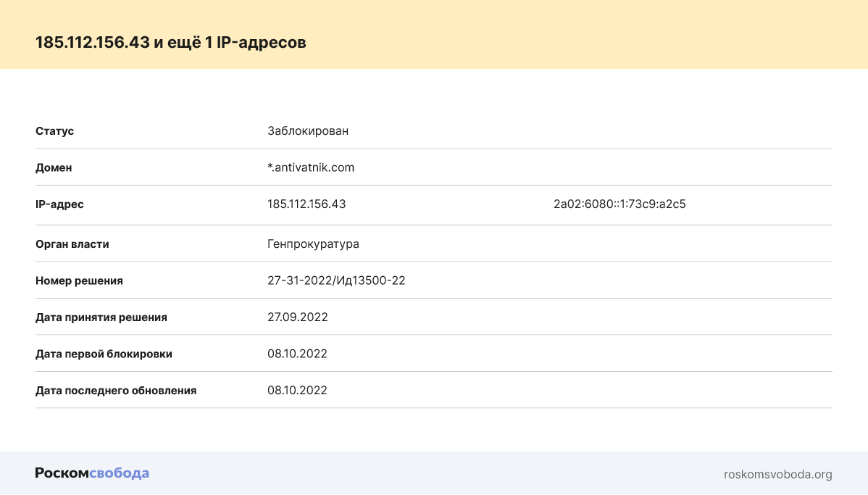Click the Номер решения row label

click(x=79, y=280)
